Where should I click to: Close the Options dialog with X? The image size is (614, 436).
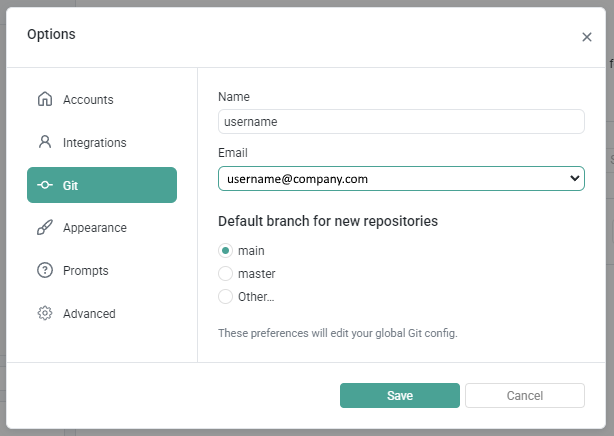[587, 37]
